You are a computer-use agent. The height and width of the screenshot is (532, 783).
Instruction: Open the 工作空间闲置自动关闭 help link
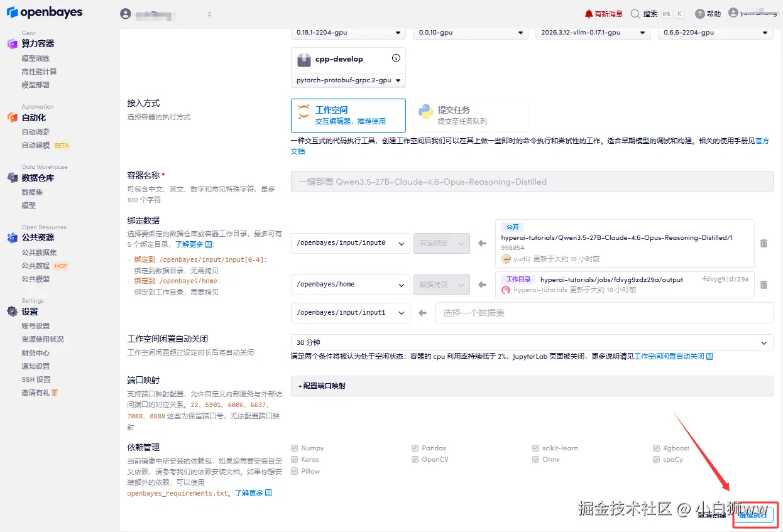coord(673,356)
